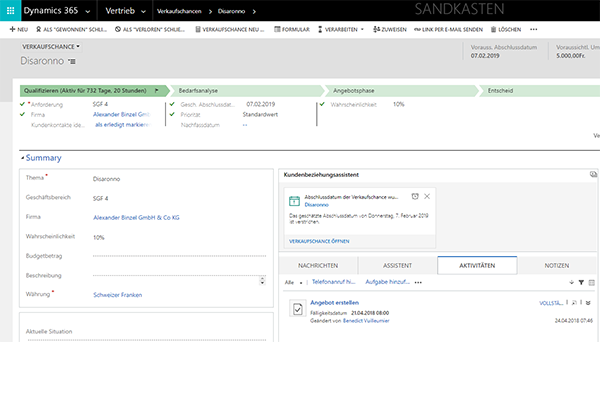The height and width of the screenshot is (420, 600).
Task: Open the Angebot erstellen activity
Action: (x=334, y=303)
